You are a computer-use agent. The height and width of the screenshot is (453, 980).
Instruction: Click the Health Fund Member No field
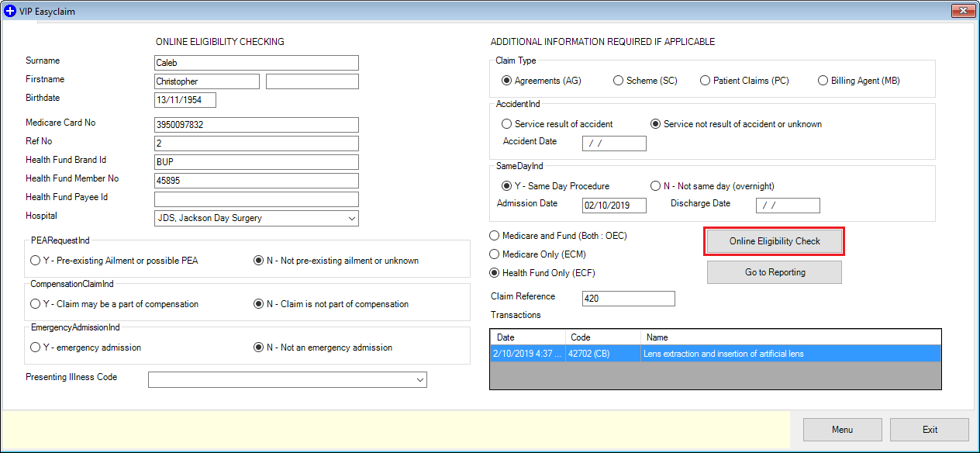click(257, 181)
